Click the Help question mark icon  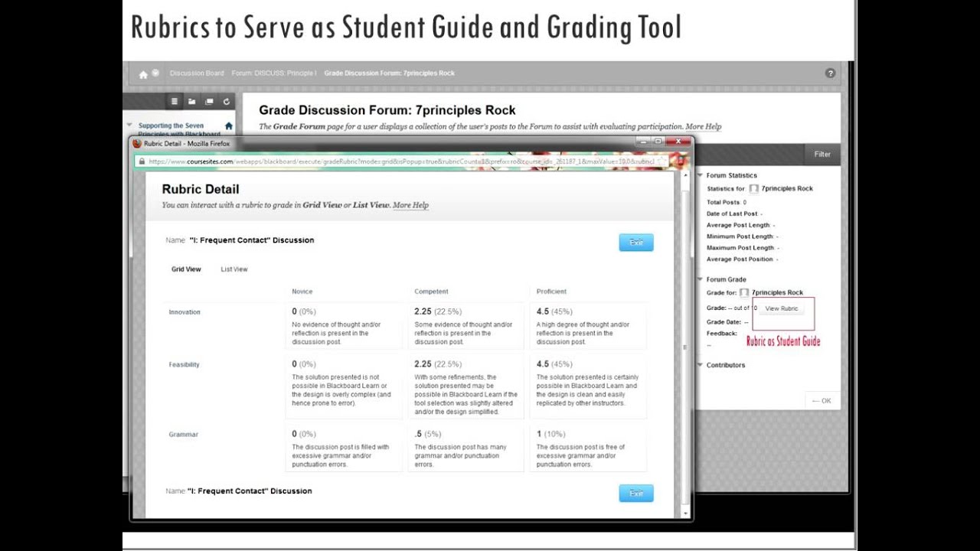(x=830, y=73)
